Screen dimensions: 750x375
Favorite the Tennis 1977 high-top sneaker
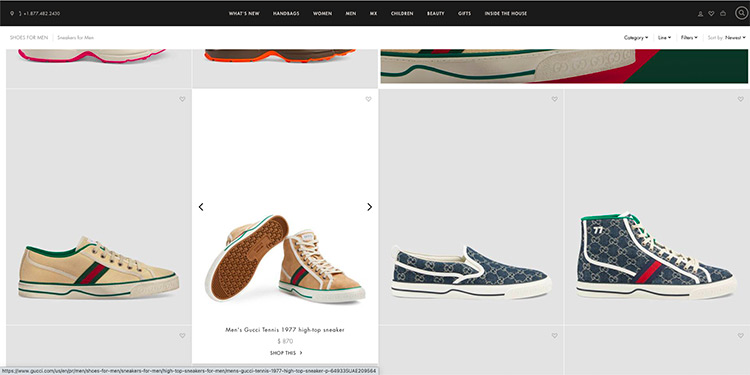pyautogui.click(x=368, y=99)
